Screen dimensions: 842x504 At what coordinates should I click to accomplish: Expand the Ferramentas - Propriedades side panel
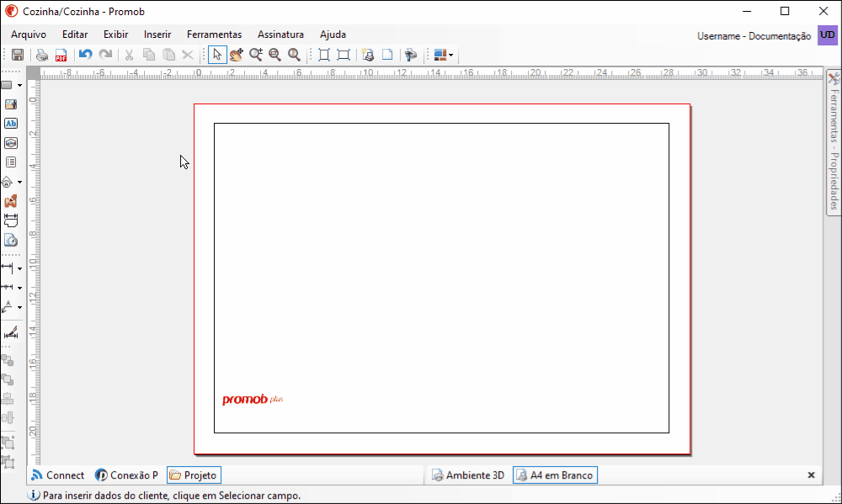point(834,143)
